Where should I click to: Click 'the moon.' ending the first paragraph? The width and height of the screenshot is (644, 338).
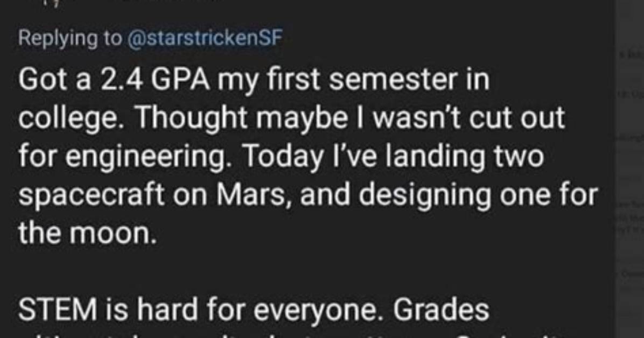click(x=87, y=233)
